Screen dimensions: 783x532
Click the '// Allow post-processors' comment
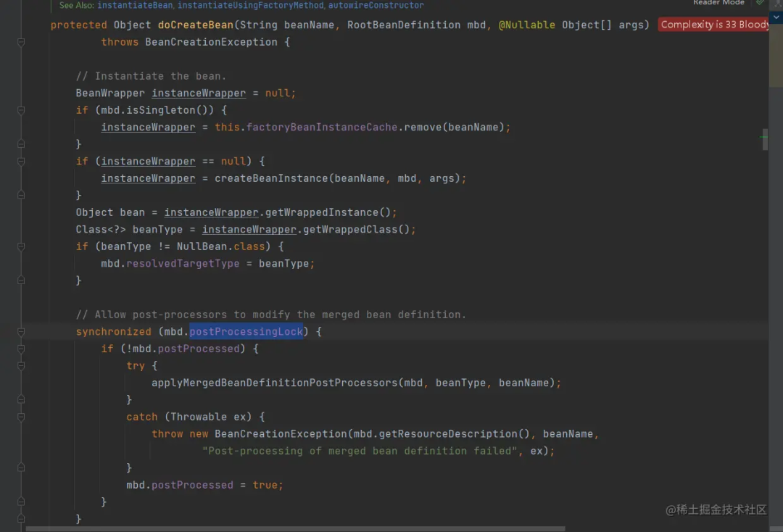tap(270, 315)
